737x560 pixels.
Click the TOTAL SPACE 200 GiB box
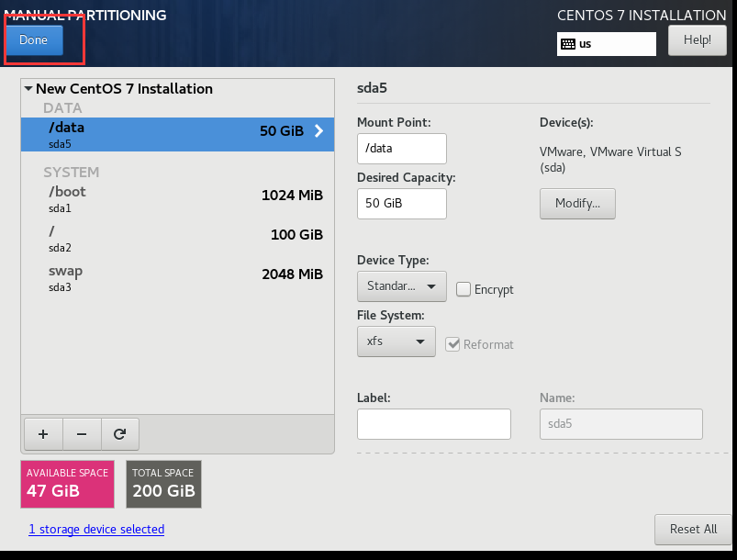(163, 484)
